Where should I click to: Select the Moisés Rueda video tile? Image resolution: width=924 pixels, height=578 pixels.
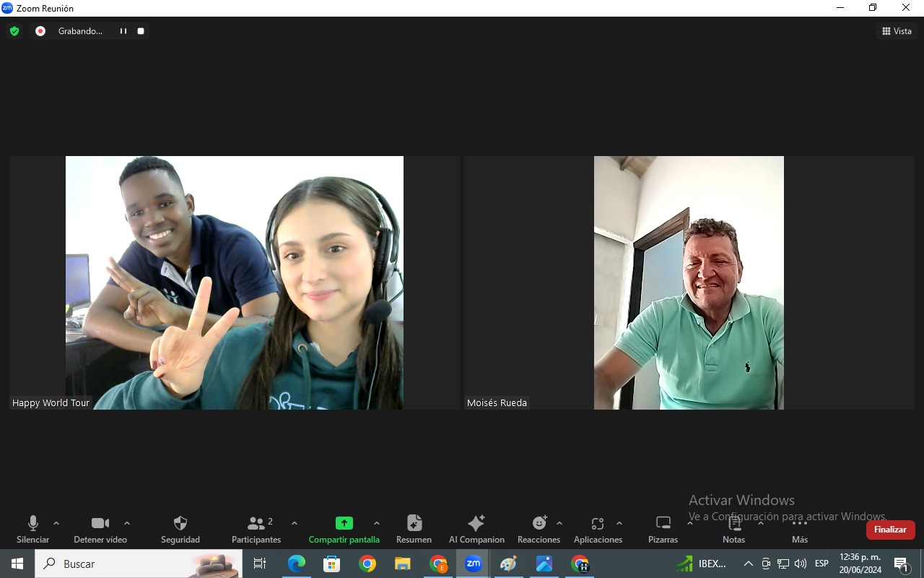[689, 282]
